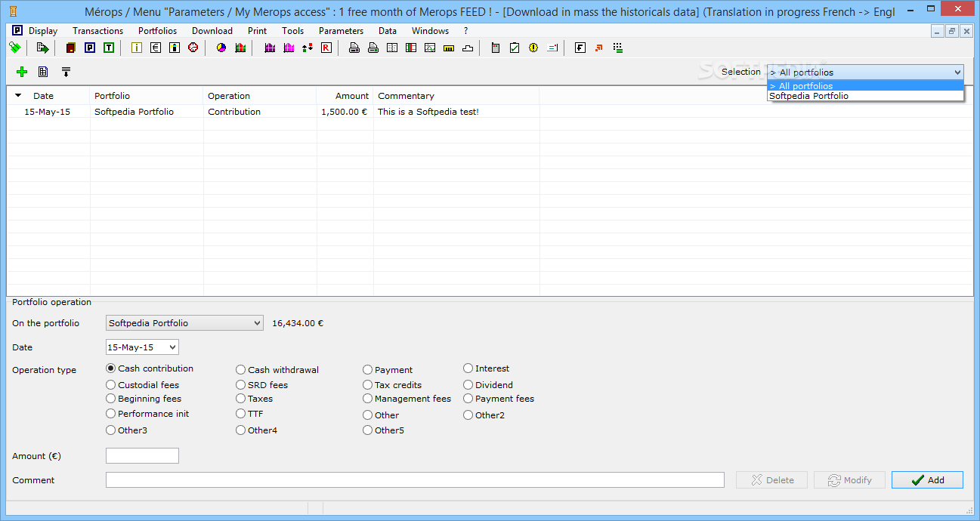
Task: Click the red R toolbar icon
Action: pyautogui.click(x=326, y=48)
